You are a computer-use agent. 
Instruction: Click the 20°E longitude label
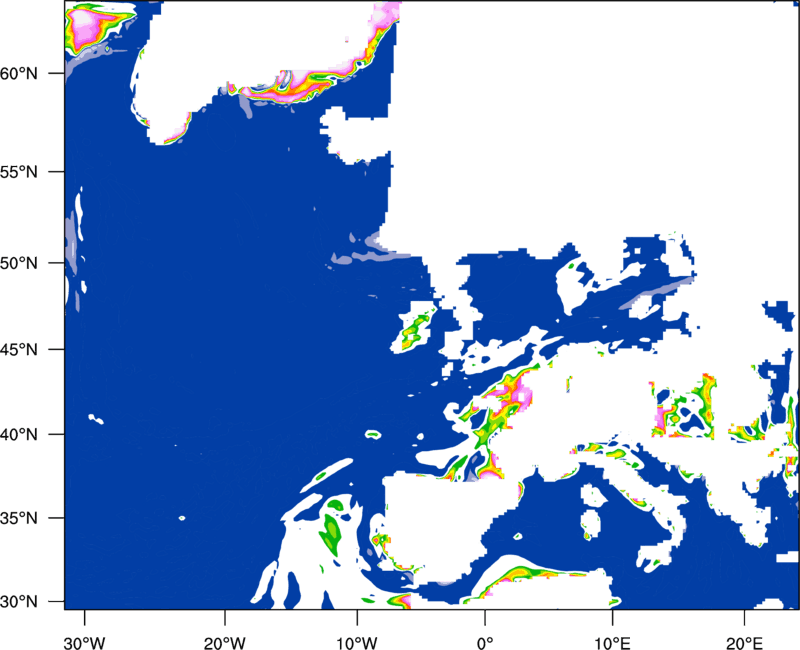pos(744,643)
